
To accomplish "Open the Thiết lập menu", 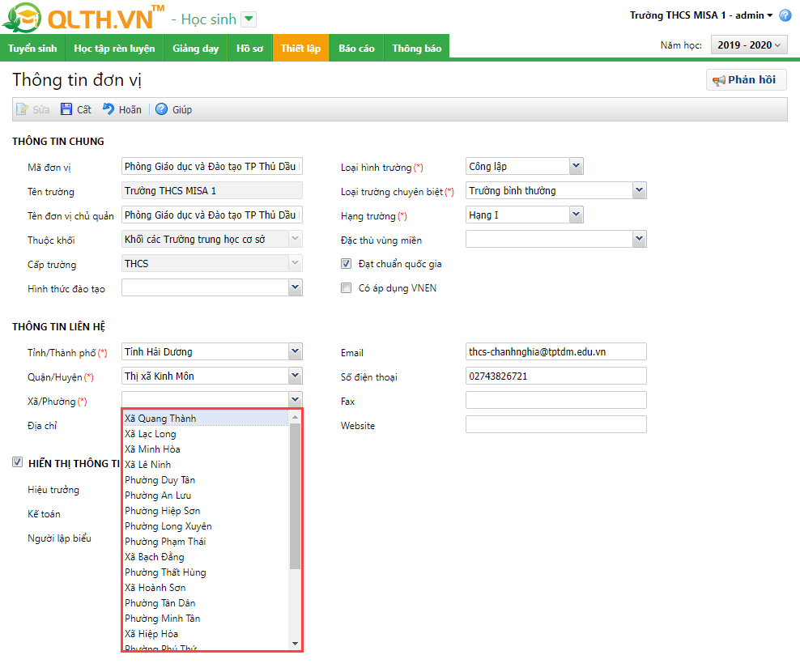I will pyautogui.click(x=300, y=49).
